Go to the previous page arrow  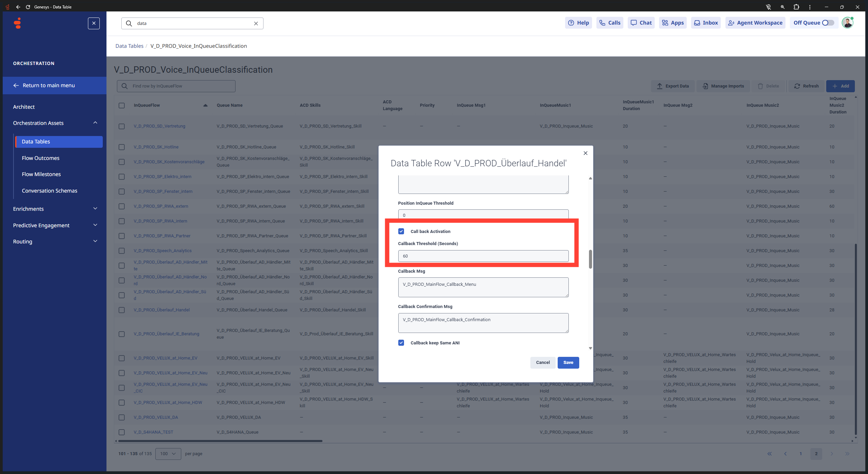785,454
